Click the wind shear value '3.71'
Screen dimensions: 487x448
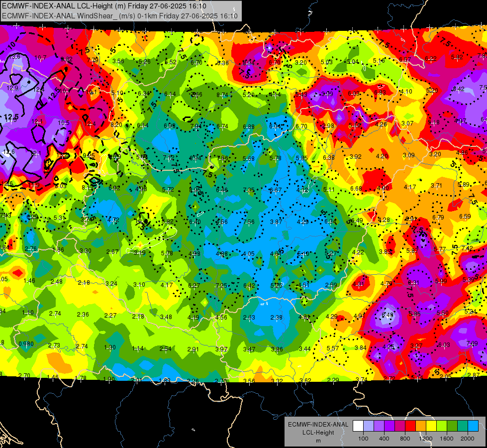coord(436,186)
